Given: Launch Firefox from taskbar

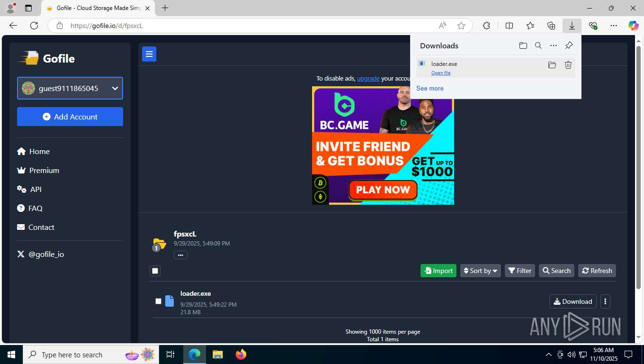Looking at the screenshot, I should 241,355.
